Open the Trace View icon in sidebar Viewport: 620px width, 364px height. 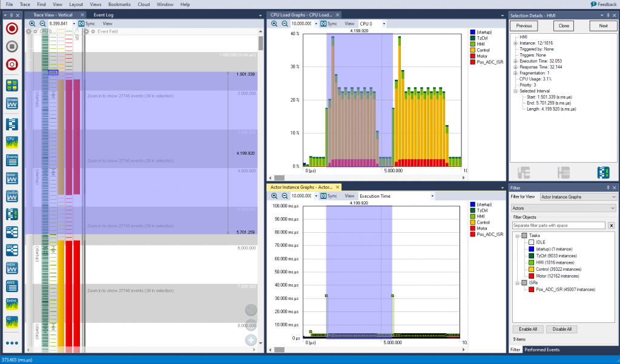pyautogui.click(x=12, y=124)
